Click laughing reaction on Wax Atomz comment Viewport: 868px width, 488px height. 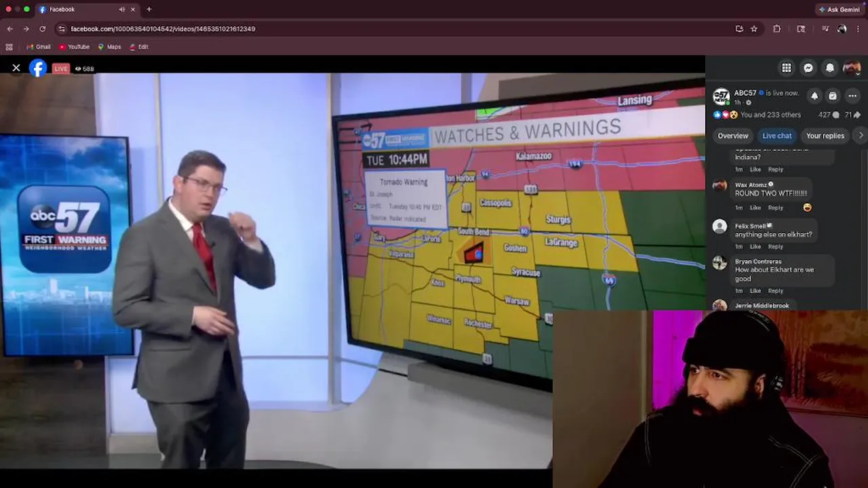[807, 207]
